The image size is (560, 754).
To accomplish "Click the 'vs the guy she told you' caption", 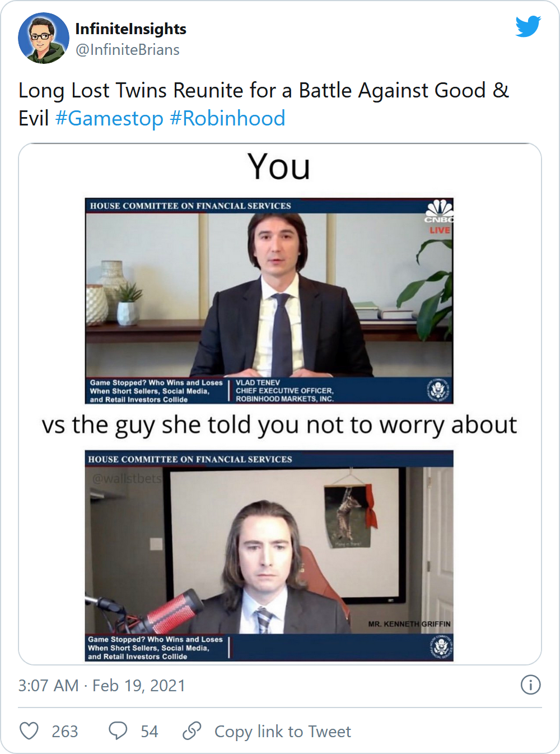I will coord(279,426).
